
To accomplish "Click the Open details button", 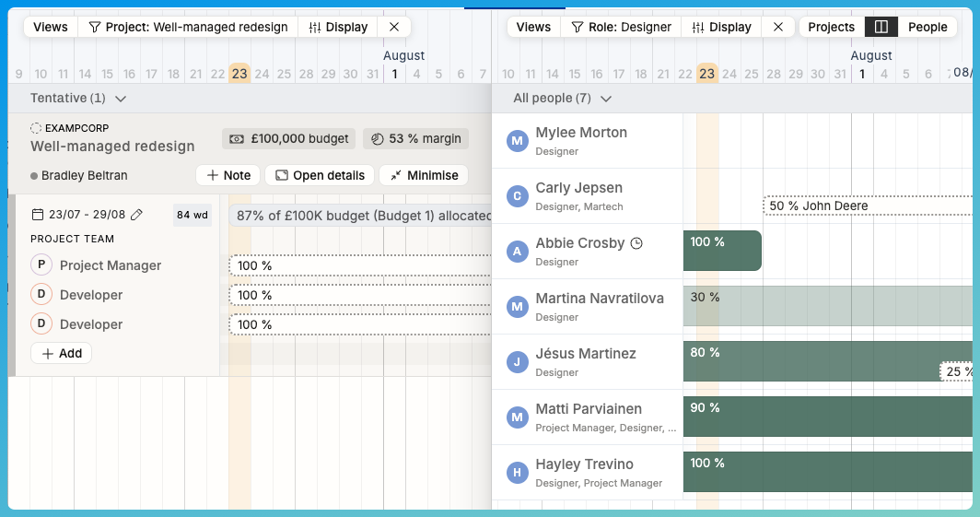I will click(321, 175).
